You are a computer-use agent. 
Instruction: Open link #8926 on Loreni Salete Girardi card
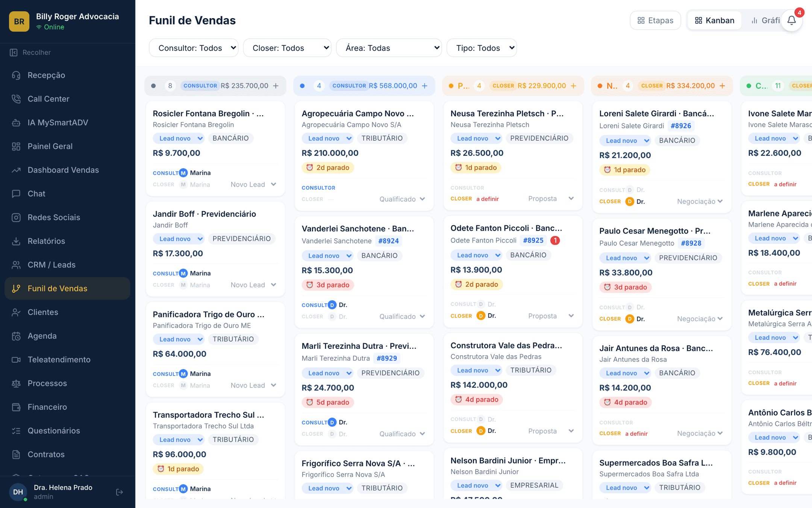click(681, 126)
